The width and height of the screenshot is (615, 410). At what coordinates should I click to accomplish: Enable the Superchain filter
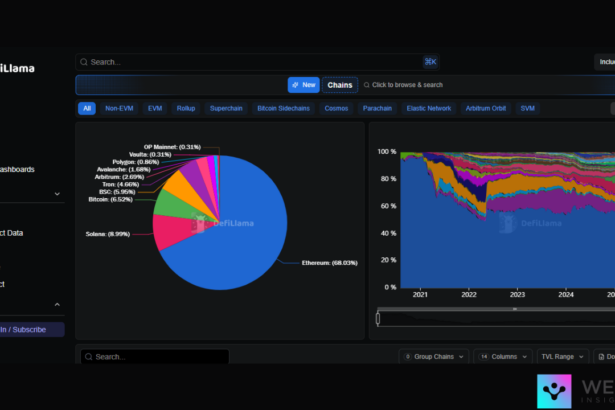(227, 108)
